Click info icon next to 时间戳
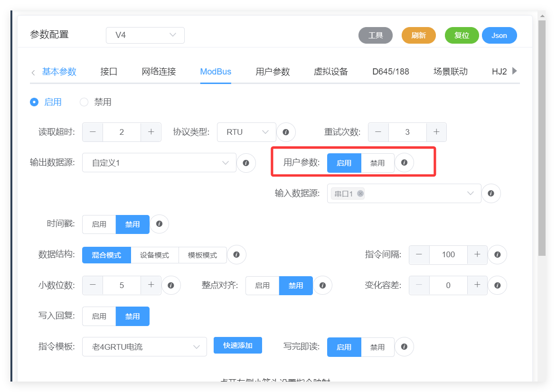Image resolution: width=556 pixels, height=392 pixels. pyautogui.click(x=160, y=224)
